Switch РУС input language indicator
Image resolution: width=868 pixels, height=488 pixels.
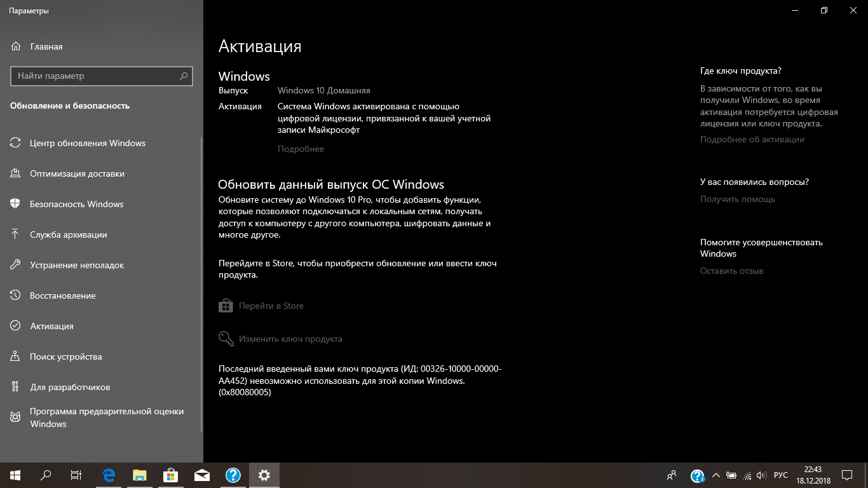[781, 475]
